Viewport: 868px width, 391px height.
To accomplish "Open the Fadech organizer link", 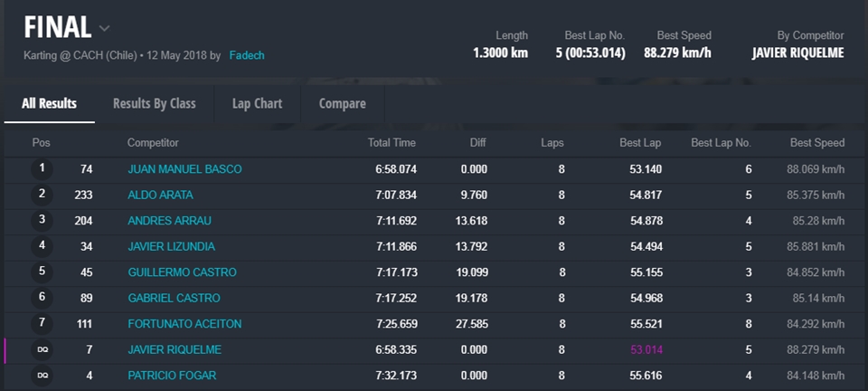I will pos(247,55).
